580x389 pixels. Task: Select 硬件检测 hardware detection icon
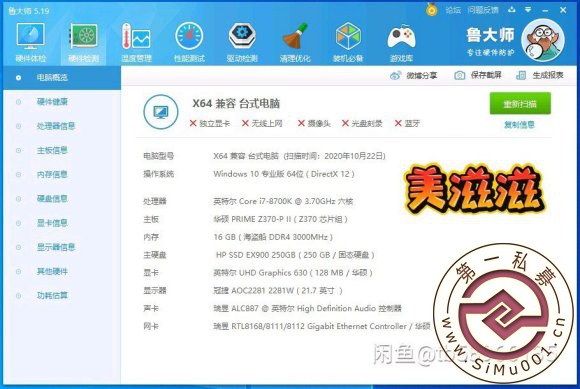click(84, 37)
